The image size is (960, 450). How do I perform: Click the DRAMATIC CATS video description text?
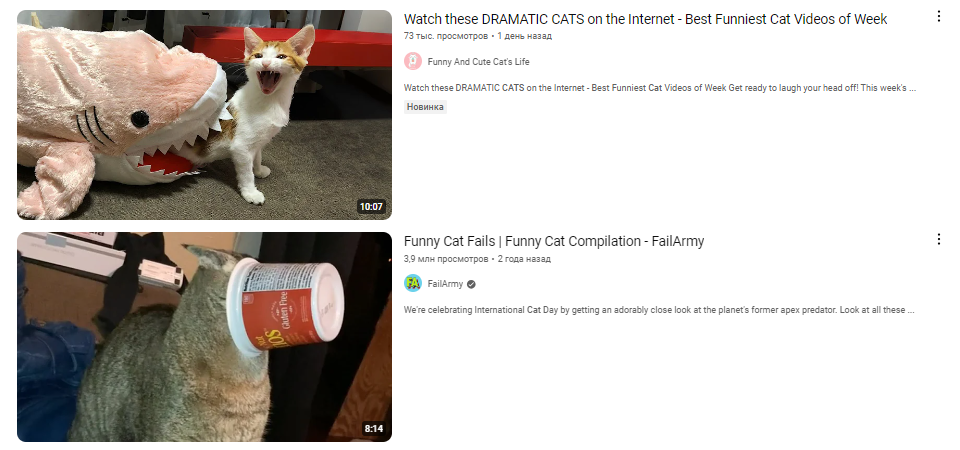coord(660,88)
